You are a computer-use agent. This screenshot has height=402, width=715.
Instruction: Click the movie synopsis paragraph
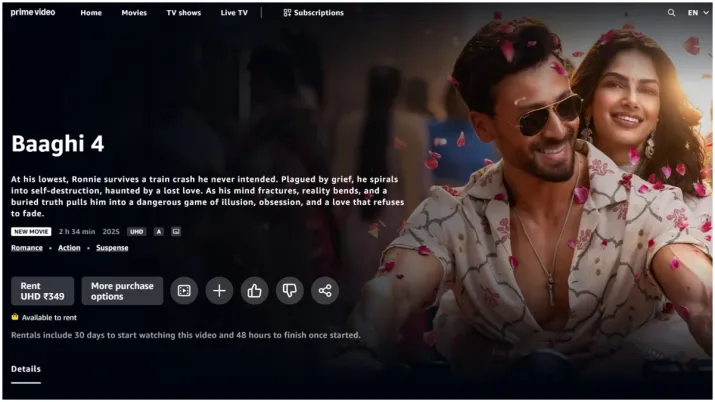point(207,196)
